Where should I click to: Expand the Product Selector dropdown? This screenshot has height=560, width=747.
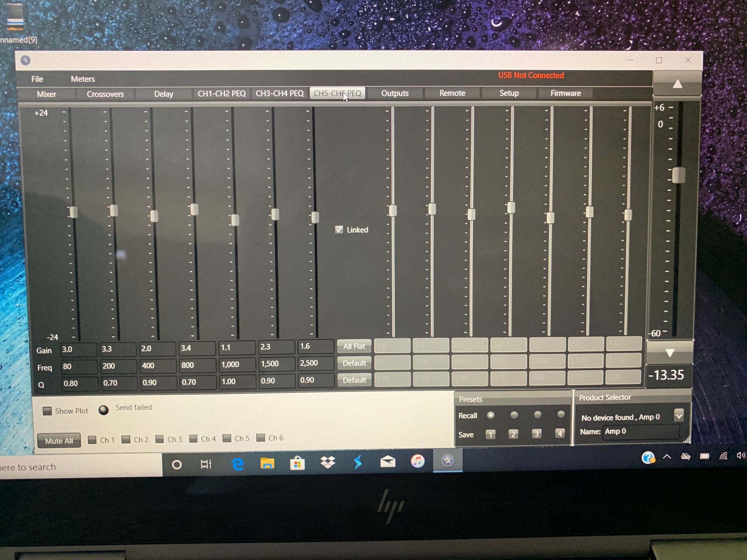tap(679, 415)
